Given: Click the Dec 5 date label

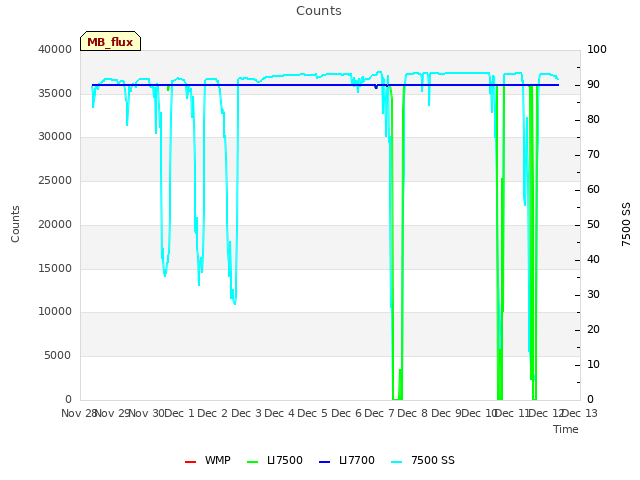Looking at the screenshot, I should [313, 413].
